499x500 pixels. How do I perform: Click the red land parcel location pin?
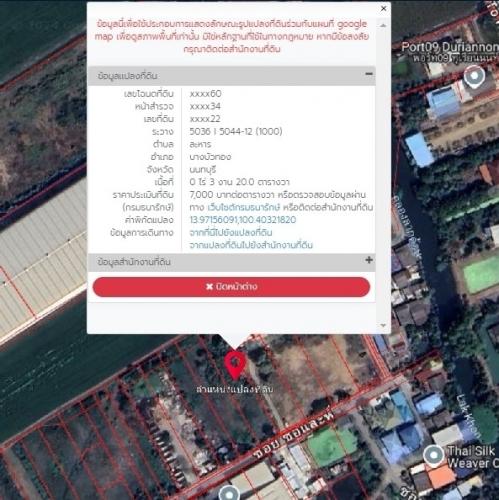[x=235, y=365]
